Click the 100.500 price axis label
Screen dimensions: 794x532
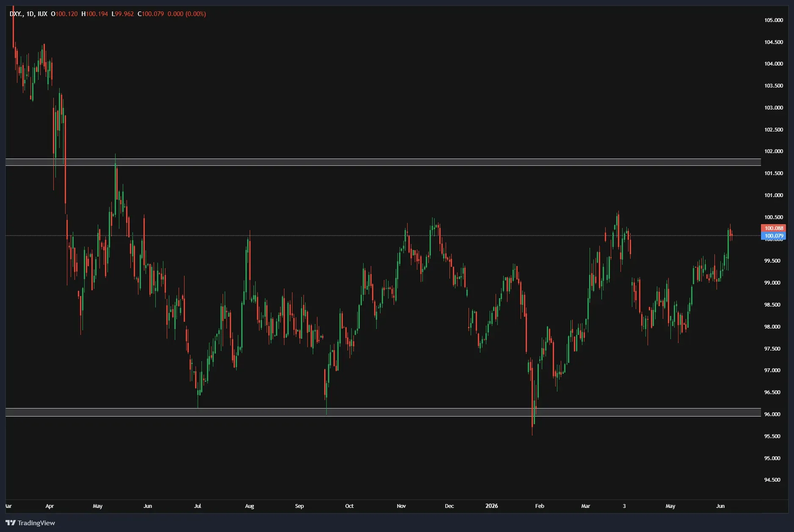tap(774, 217)
